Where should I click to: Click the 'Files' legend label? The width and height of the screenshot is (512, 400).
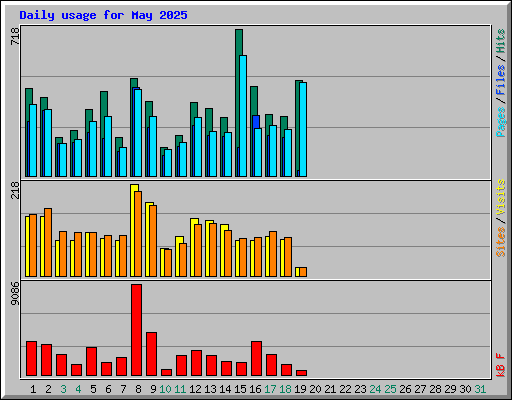click(500, 80)
